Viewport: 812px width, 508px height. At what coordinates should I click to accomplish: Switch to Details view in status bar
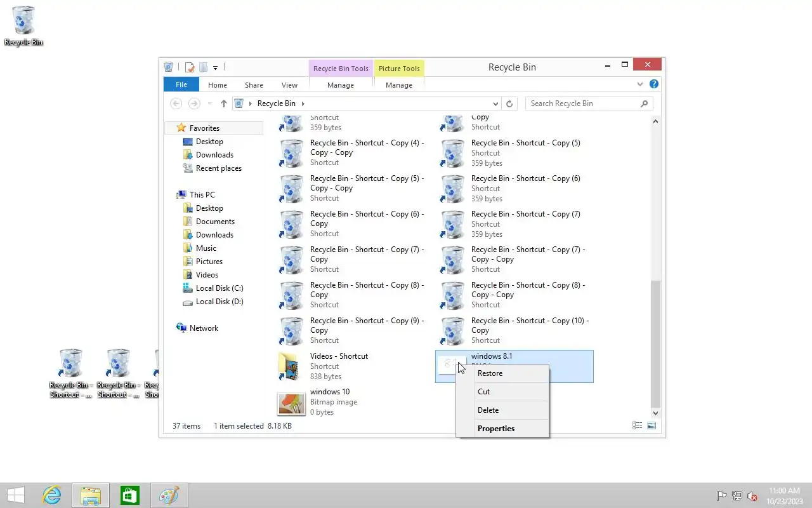(x=637, y=426)
